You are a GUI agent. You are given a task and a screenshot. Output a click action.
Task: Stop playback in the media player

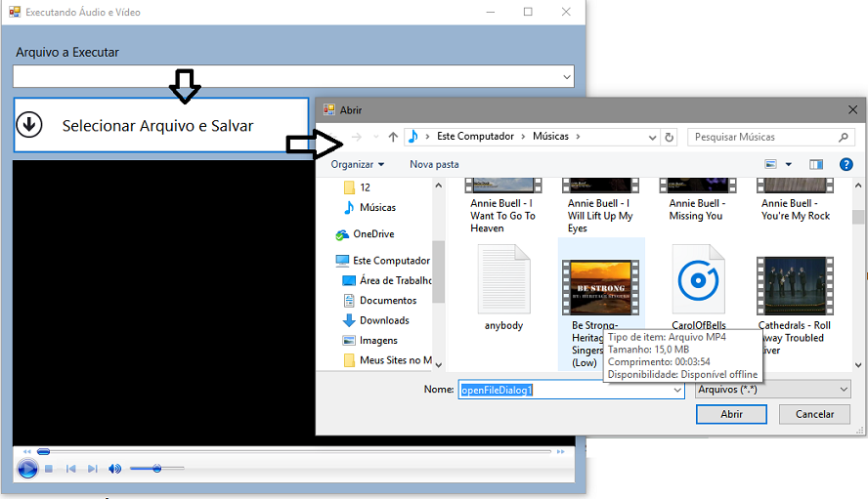point(49,469)
